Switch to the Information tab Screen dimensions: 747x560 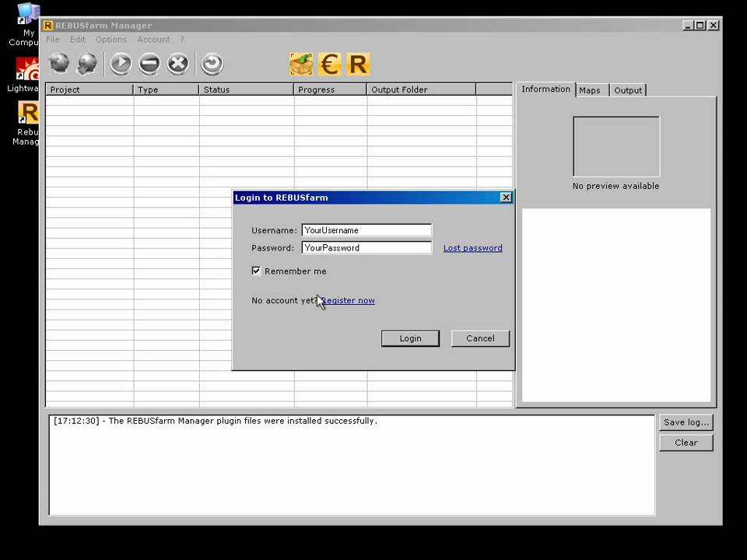(545, 89)
